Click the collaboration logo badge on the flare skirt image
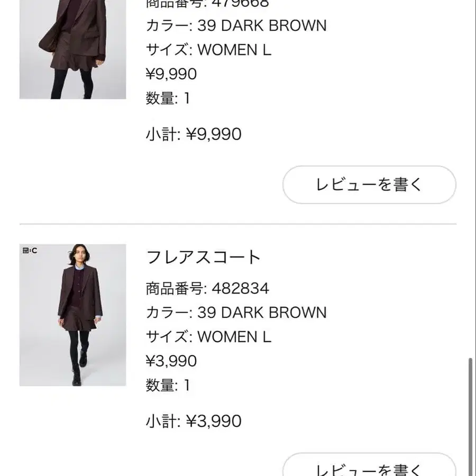The height and width of the screenshot is (476, 476). [x=30, y=251]
